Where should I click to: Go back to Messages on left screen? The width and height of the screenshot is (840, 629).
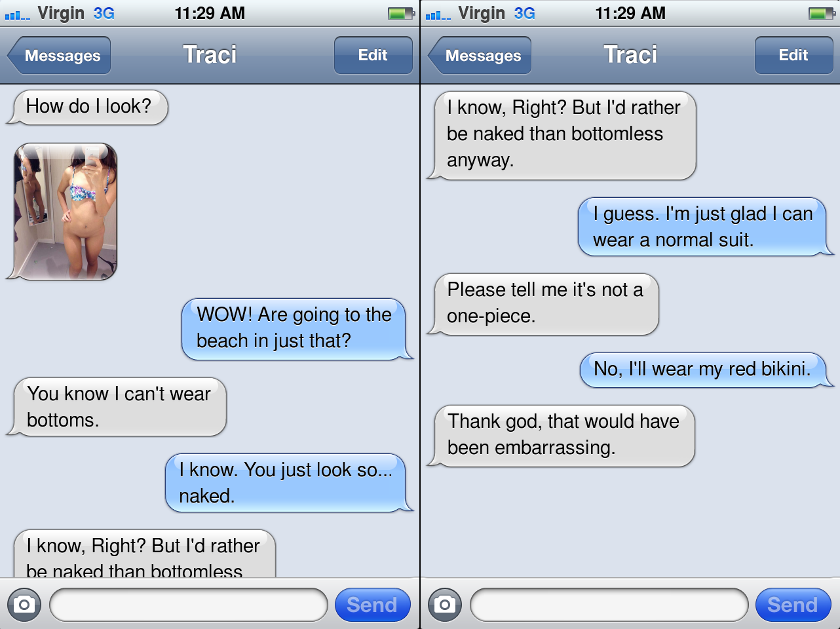pyautogui.click(x=59, y=56)
